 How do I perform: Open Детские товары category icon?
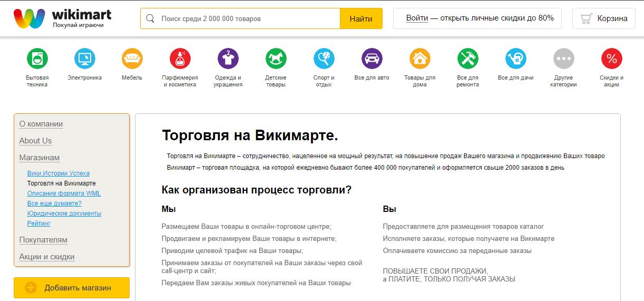coord(276,58)
